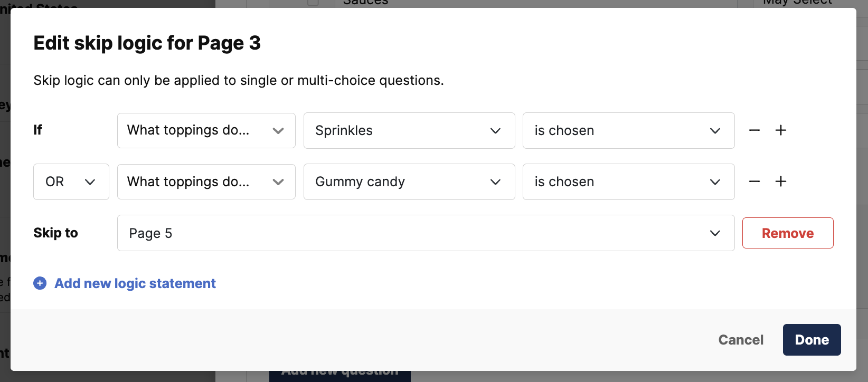Screen dimensions: 868x382
Task: Remove the Gummy candy condition with minus icon
Action: tap(754, 182)
